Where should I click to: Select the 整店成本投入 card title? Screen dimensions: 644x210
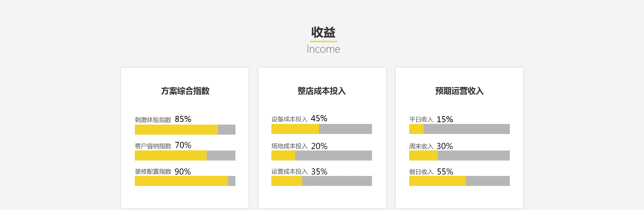click(x=322, y=91)
